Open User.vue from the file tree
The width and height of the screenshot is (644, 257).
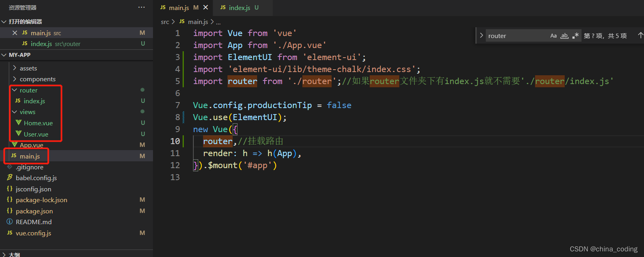coord(36,134)
